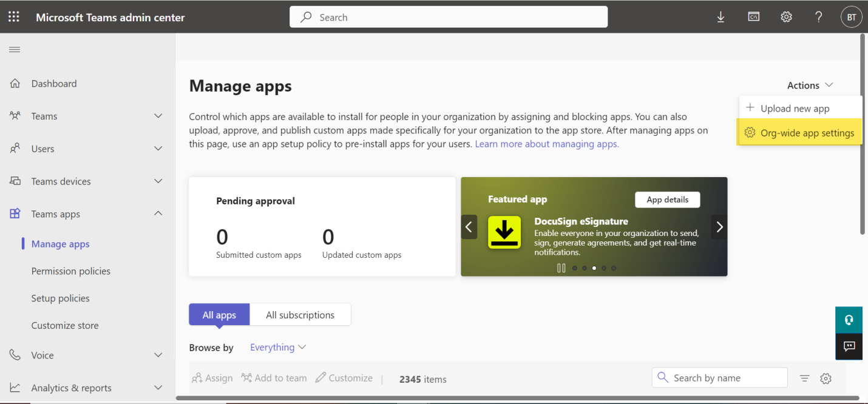Go to next featured app slide

click(719, 227)
